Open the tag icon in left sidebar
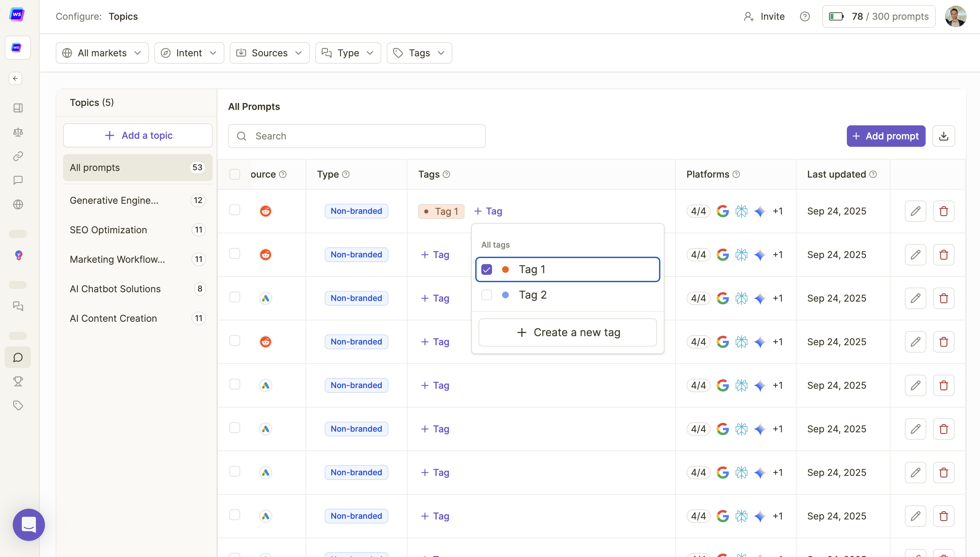 click(x=18, y=406)
